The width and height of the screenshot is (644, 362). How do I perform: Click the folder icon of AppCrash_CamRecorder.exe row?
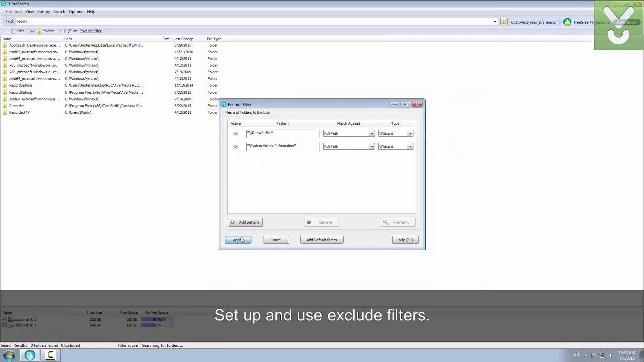point(5,45)
